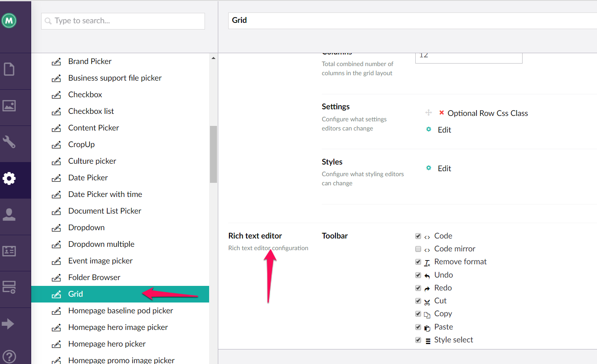Click Edit under Settings configuration
The height and width of the screenshot is (364, 597).
[x=444, y=130]
